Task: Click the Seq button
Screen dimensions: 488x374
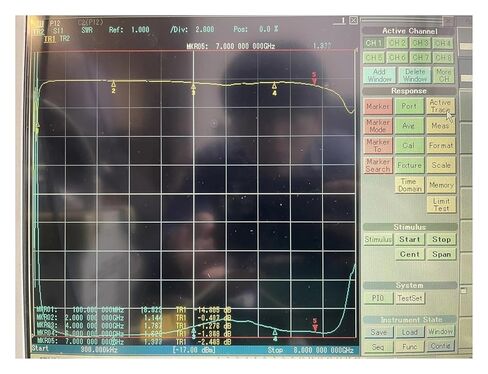Action: (x=378, y=347)
